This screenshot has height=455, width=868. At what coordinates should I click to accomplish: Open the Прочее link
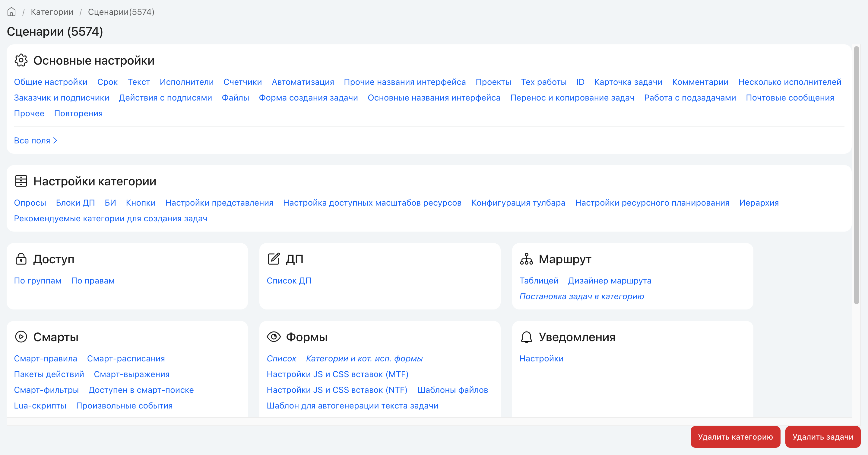click(x=29, y=113)
